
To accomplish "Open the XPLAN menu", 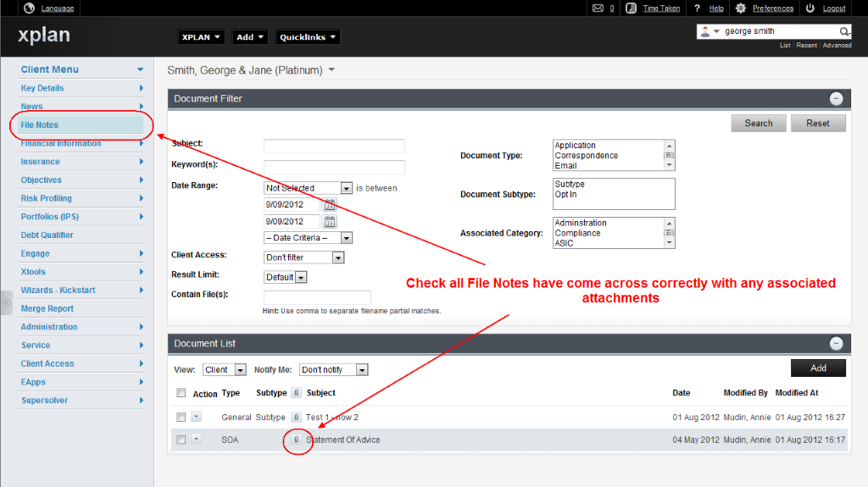I will coord(201,37).
